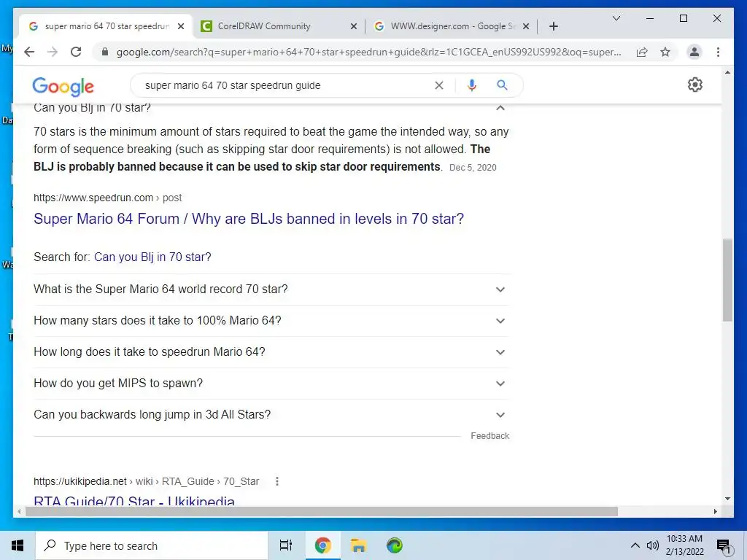Open 'Why are BLJs banned in levels' link
The width and height of the screenshot is (747, 560).
(x=248, y=219)
